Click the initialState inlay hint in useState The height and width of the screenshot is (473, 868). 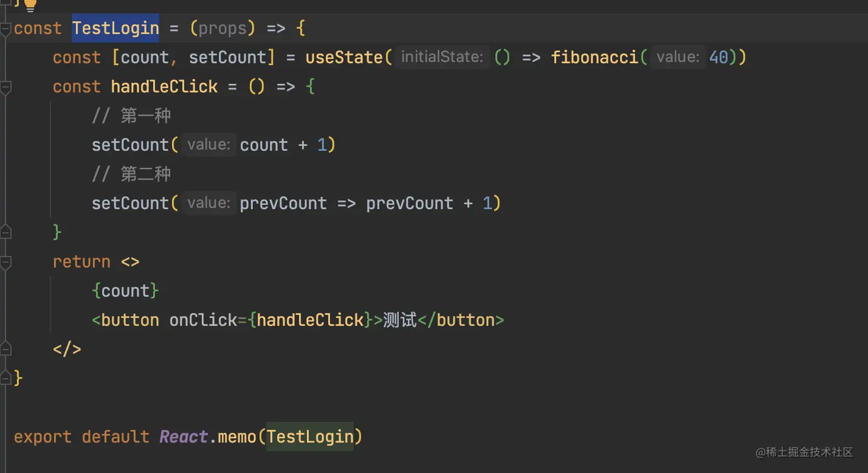442,57
